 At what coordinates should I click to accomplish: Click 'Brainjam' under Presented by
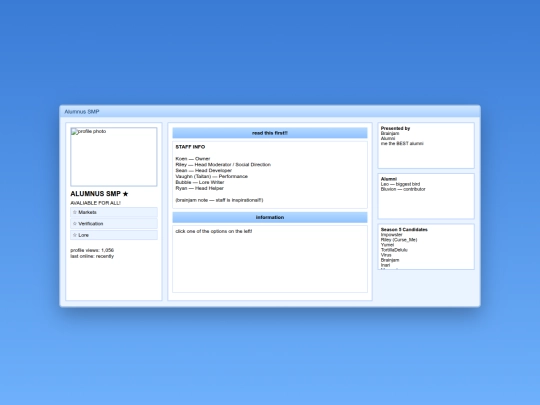(x=390, y=133)
